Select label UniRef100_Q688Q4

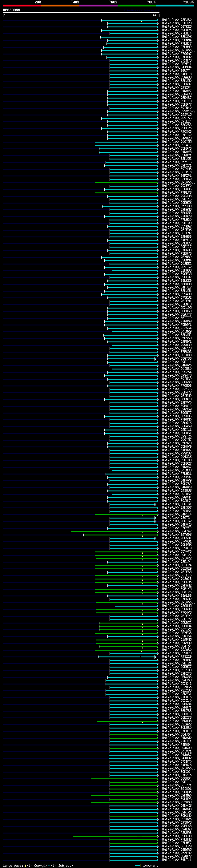point(176,779)
